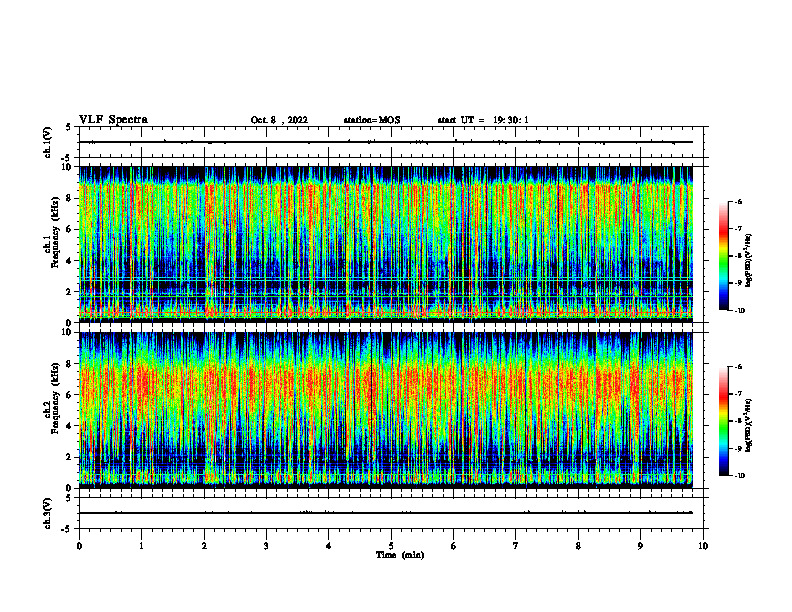The image size is (792, 612).
Task: Click the "Time (min)" axis label
Action: click(x=400, y=555)
